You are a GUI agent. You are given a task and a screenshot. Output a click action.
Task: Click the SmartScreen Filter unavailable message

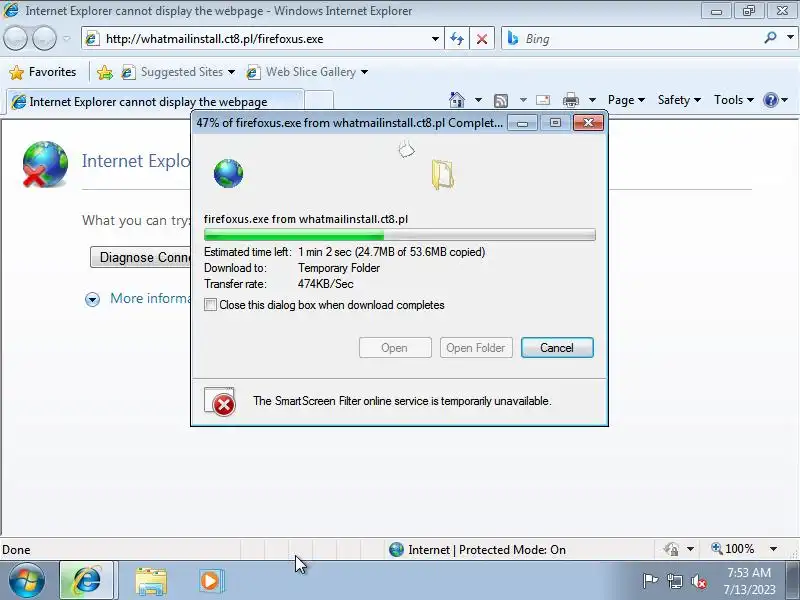[402, 401]
